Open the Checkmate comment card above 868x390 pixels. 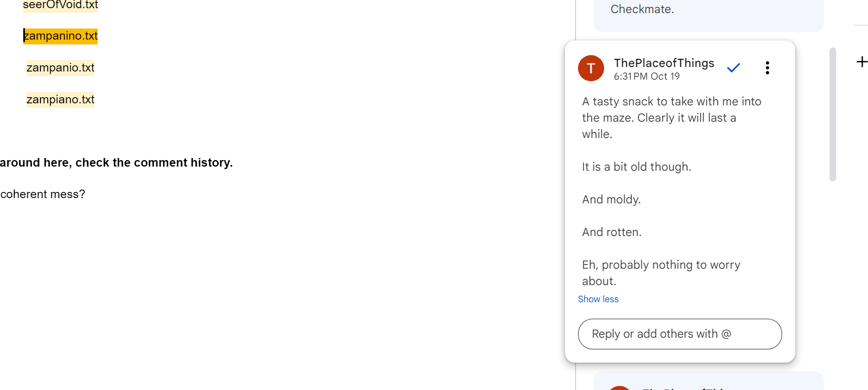pyautogui.click(x=708, y=14)
